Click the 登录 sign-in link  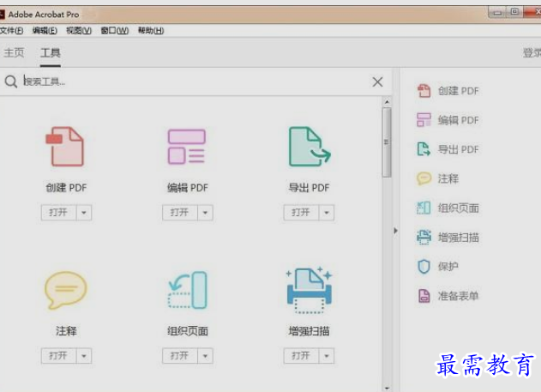(532, 53)
